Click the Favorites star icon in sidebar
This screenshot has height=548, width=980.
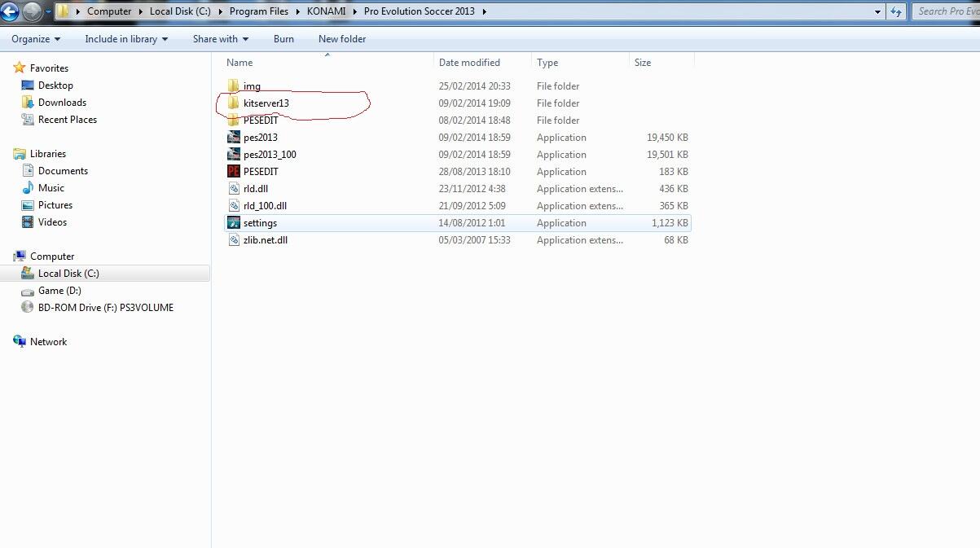coord(20,68)
